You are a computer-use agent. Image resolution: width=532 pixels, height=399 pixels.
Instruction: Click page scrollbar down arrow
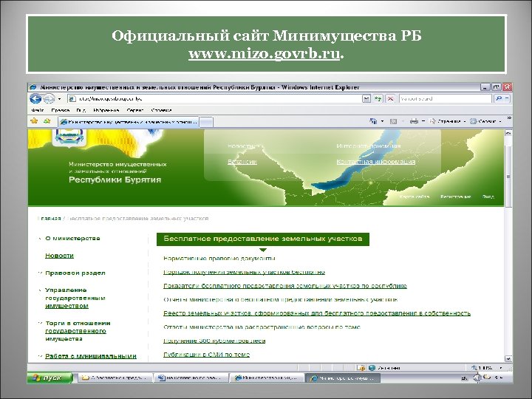click(508, 358)
